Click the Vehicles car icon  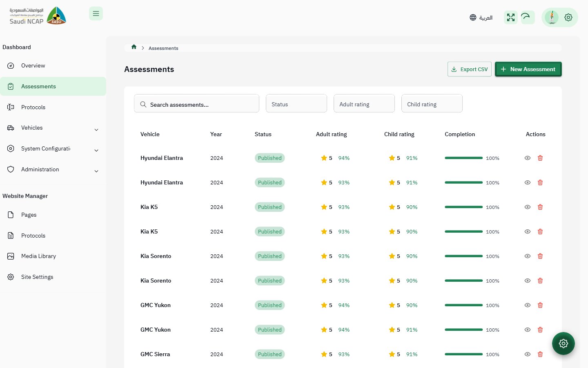pos(11,128)
